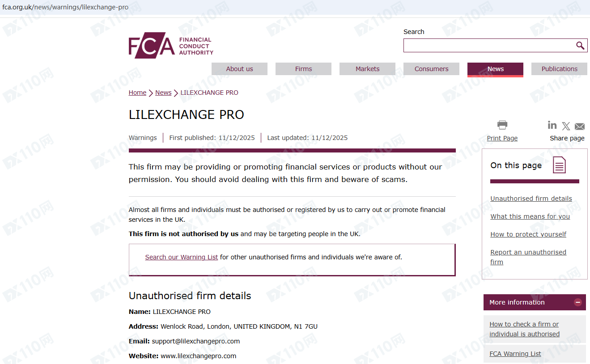The height and width of the screenshot is (364, 590).
Task: Click the printer icon
Action: pos(502,125)
